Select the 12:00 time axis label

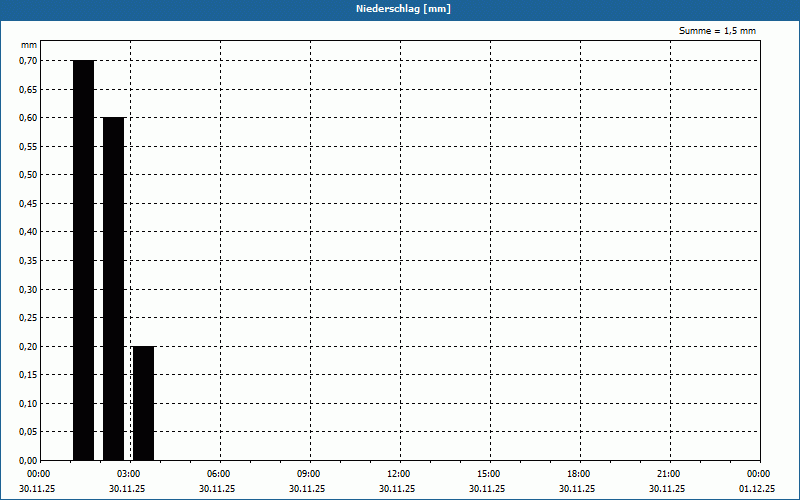coord(398,473)
